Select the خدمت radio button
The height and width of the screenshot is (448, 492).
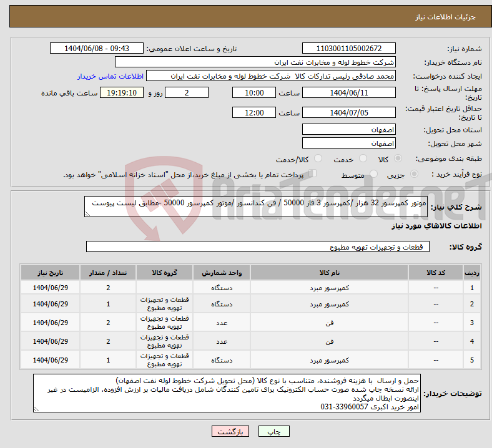[x=363, y=158]
